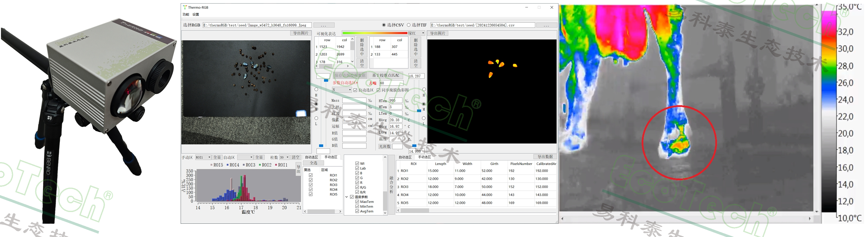Collapse the 温度参数 tree group
This screenshot has width=868, height=237.
346,197
